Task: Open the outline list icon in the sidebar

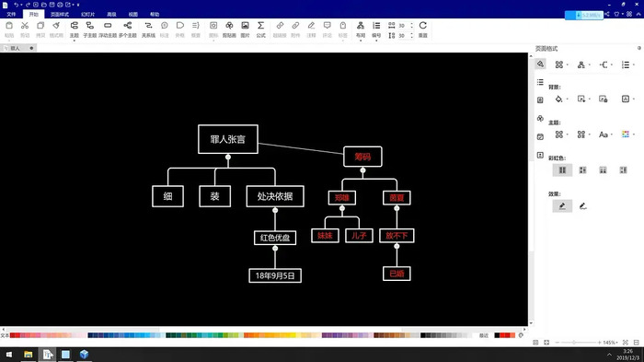Action: 540,82
